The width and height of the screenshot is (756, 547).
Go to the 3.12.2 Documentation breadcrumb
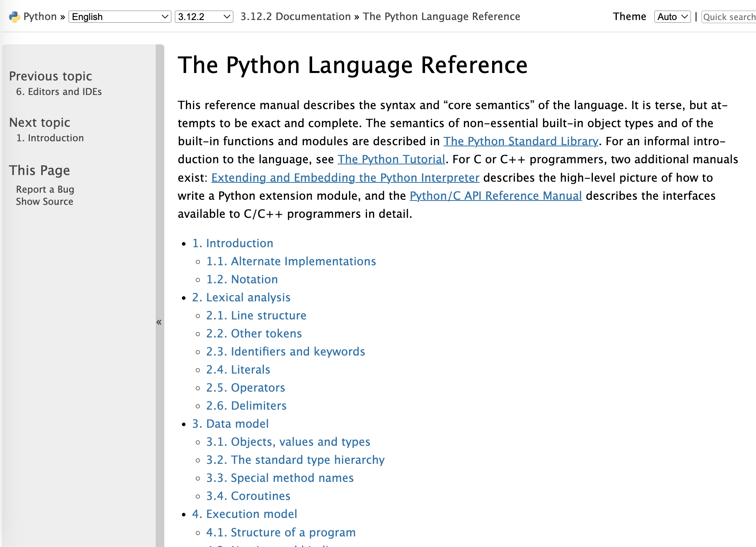295,16
